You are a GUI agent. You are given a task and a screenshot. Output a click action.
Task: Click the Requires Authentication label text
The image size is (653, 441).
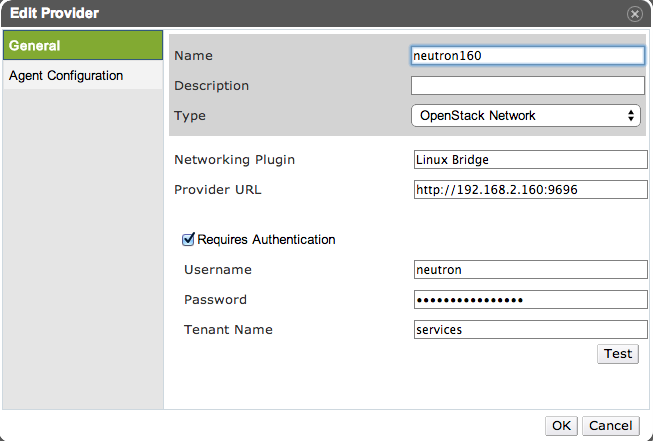(x=266, y=239)
